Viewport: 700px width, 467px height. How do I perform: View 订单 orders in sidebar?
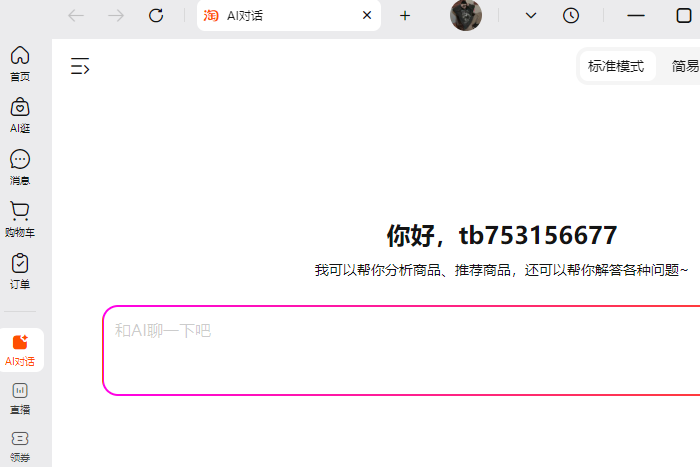[20, 270]
